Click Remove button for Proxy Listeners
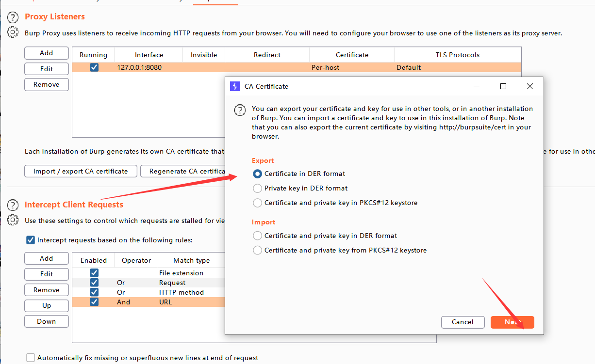This screenshot has width=595, height=364. [47, 84]
